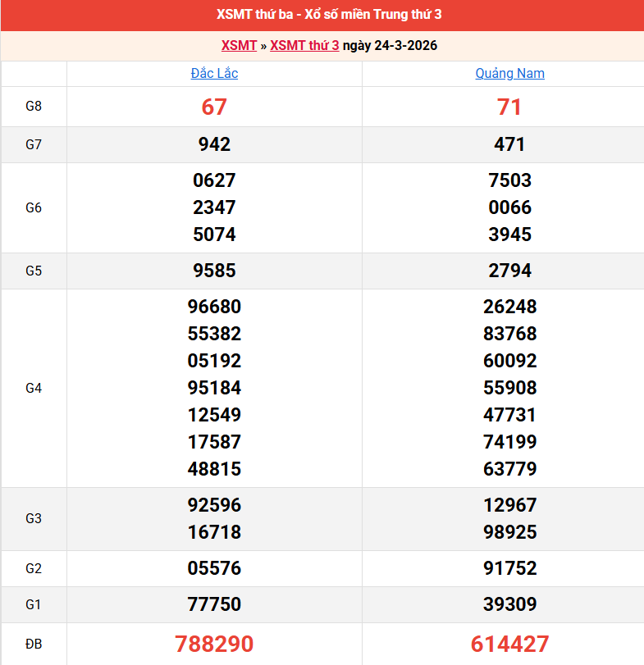Click the G1 number 39309
Viewport: 644px width, 665px height.
[509, 604]
